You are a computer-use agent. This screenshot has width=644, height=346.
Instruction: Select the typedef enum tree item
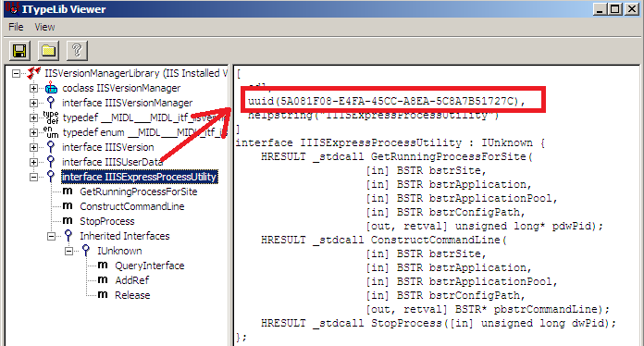click(x=144, y=132)
